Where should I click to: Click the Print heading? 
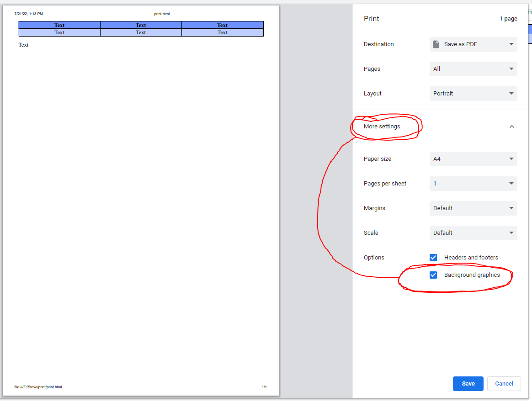pos(371,19)
